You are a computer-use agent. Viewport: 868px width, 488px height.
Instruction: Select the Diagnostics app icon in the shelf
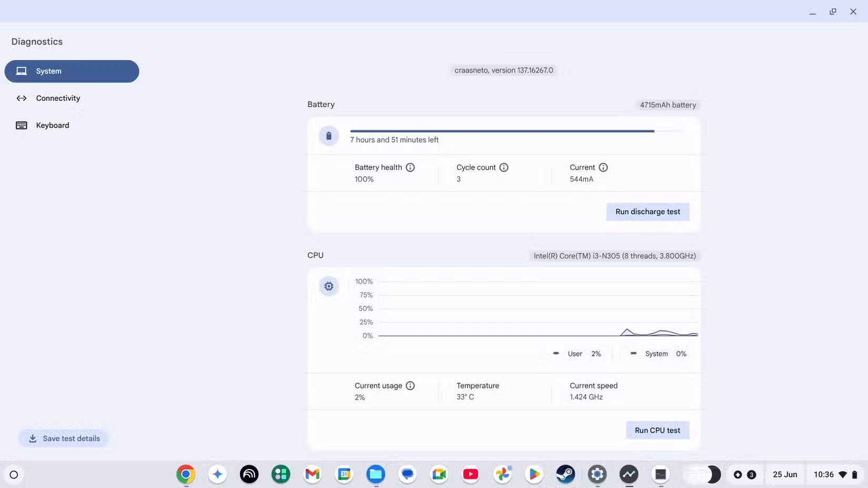pyautogui.click(x=629, y=474)
